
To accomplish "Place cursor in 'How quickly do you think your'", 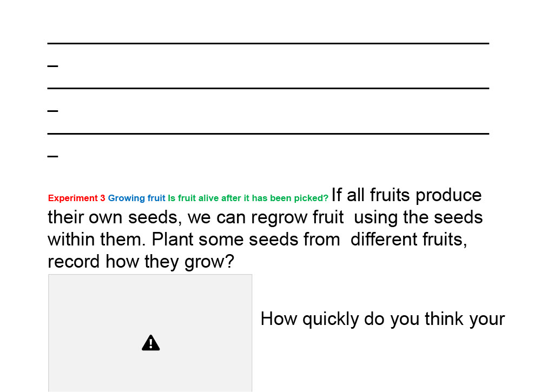I will pyautogui.click(x=382, y=319).
